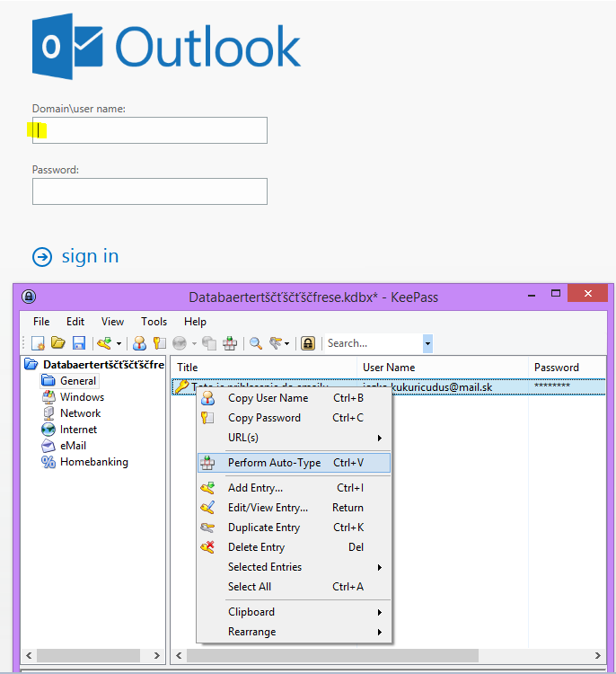Image resolution: width=616 pixels, height=674 pixels.
Task: Click the kukuricudus@mail.sk user name cell
Action: (443, 387)
